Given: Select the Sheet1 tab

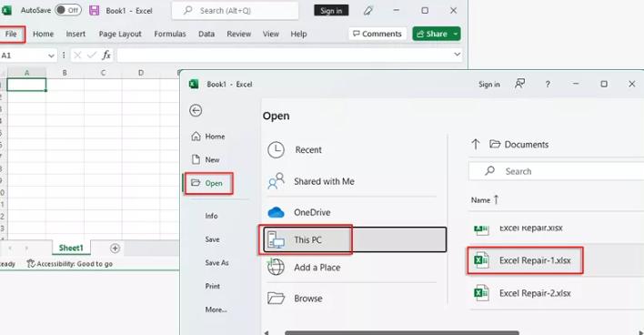Looking at the screenshot, I should point(71,248).
